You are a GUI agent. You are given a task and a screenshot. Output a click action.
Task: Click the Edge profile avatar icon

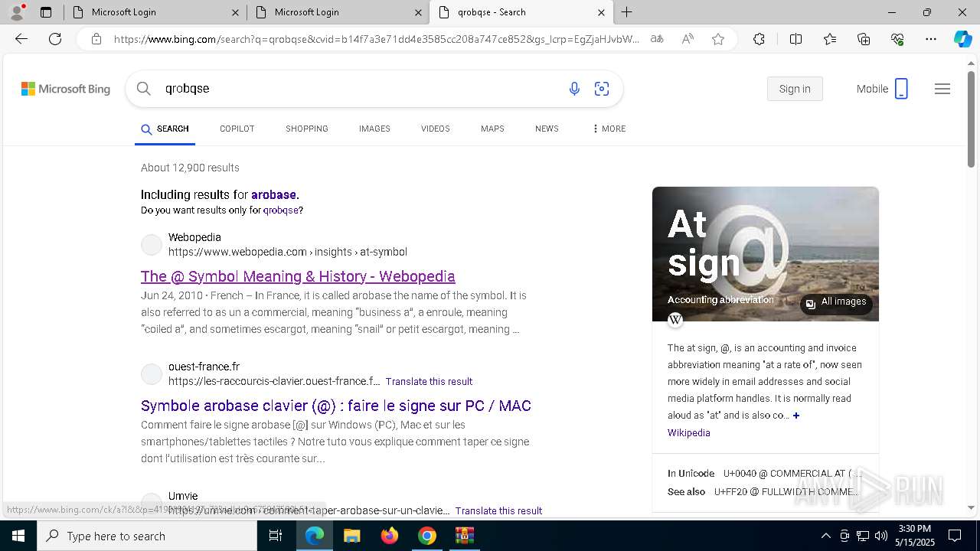pos(17,11)
